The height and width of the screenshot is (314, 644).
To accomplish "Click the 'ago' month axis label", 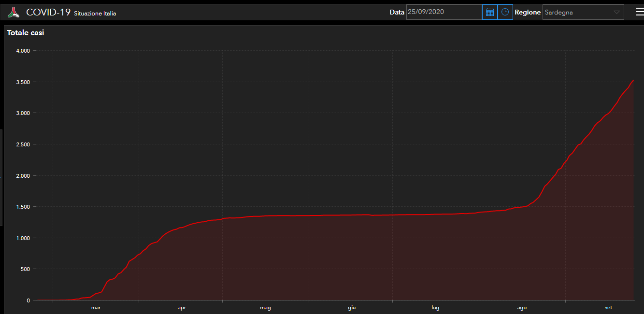I will (522, 308).
